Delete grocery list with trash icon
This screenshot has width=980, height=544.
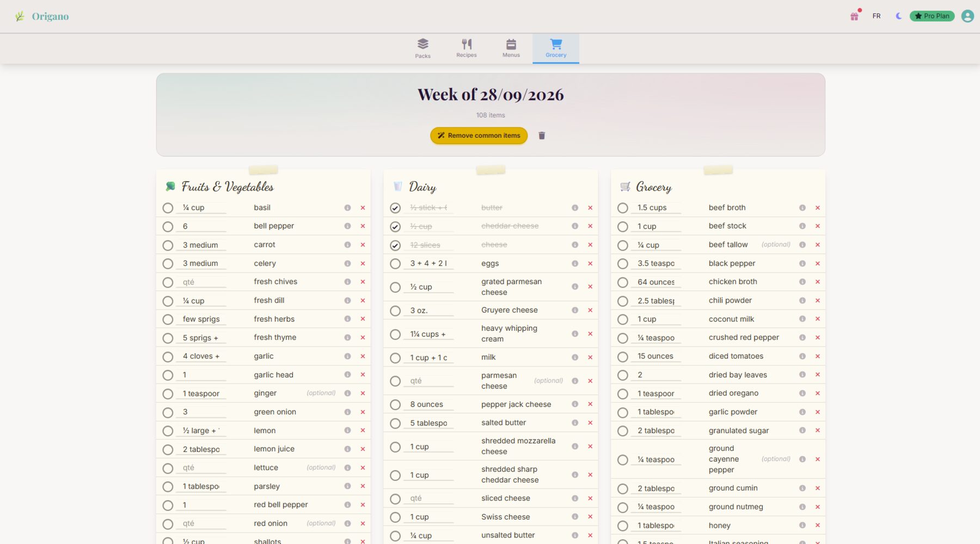(542, 135)
